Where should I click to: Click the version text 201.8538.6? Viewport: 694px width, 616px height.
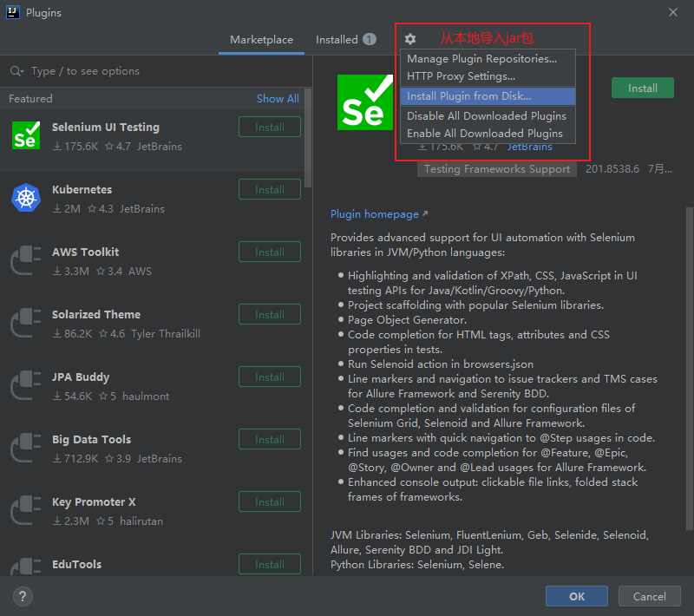612,169
